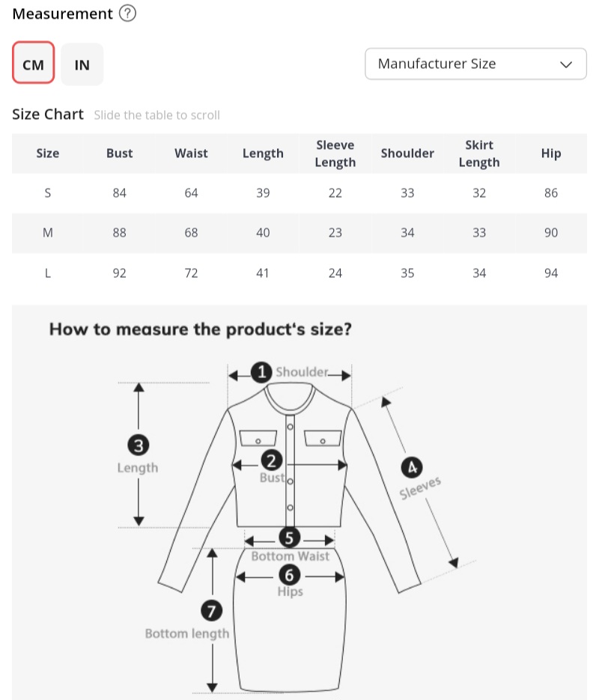Click the number 1 Shoulder marker

coord(261,372)
